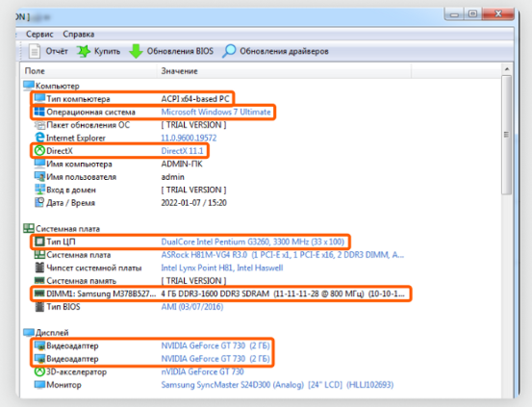This screenshot has height=407, width=532.
Task: Select the Дисплей section heading text
Action: tap(52, 333)
